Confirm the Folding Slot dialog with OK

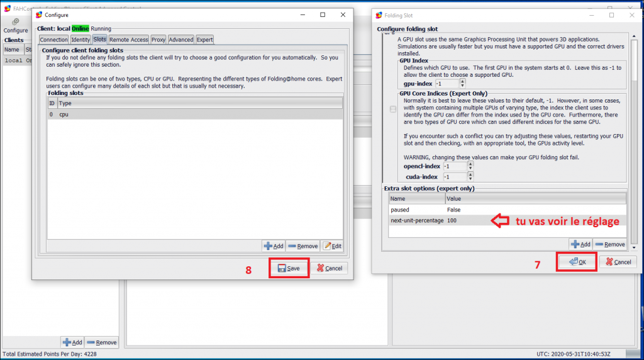coord(577,262)
